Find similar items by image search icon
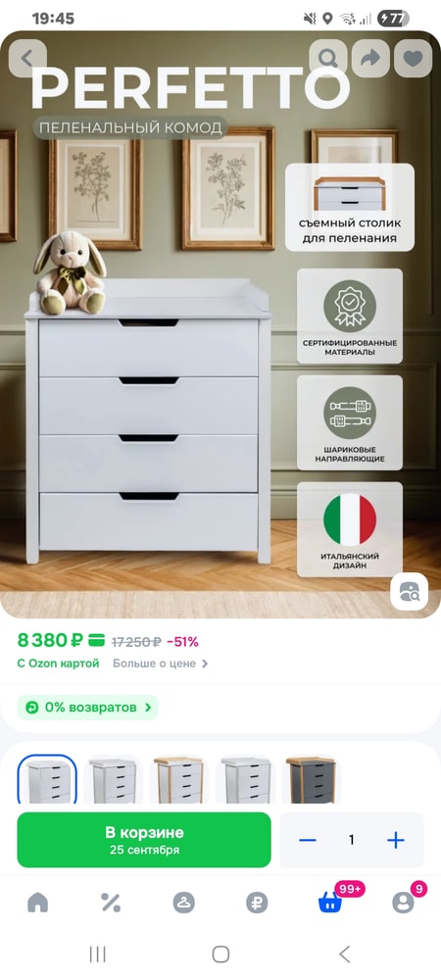The image size is (441, 980). (x=409, y=591)
